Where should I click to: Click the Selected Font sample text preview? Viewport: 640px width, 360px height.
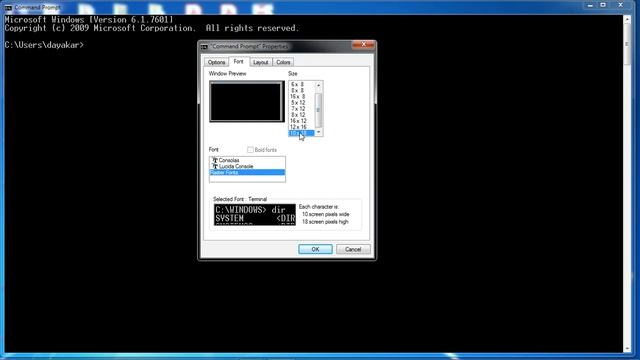254,215
